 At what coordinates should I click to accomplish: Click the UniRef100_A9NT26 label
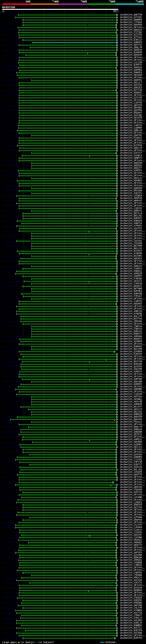click(x=131, y=311)
